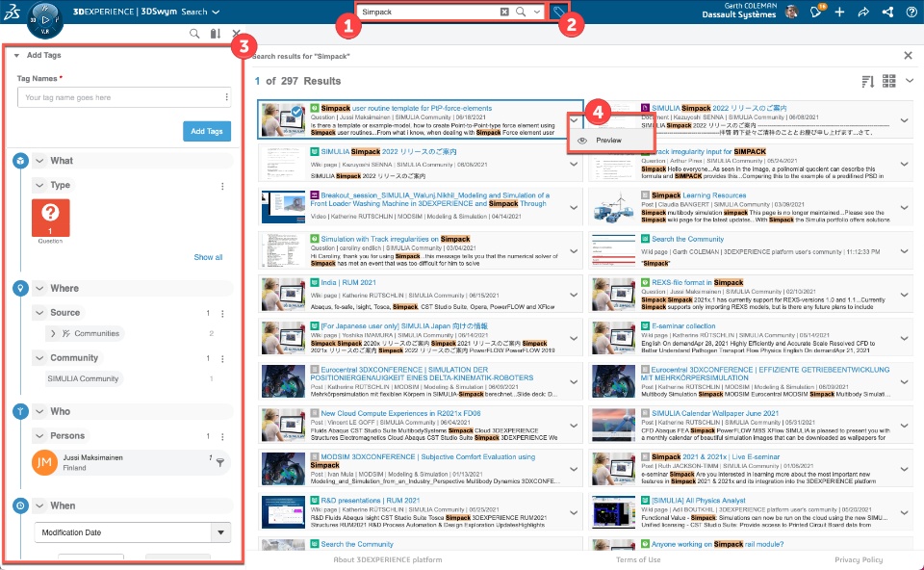Open 3DSwym Search app dropdown arrow
The height and width of the screenshot is (570, 924).
point(216,12)
